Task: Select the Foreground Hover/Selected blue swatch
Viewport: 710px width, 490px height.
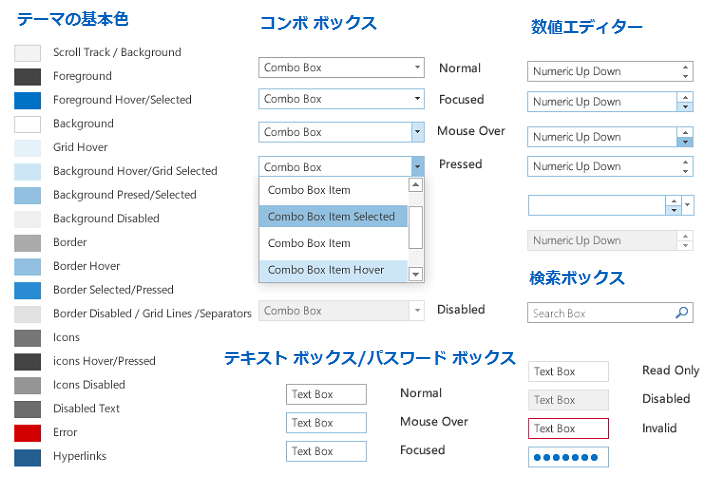Action: tap(28, 100)
